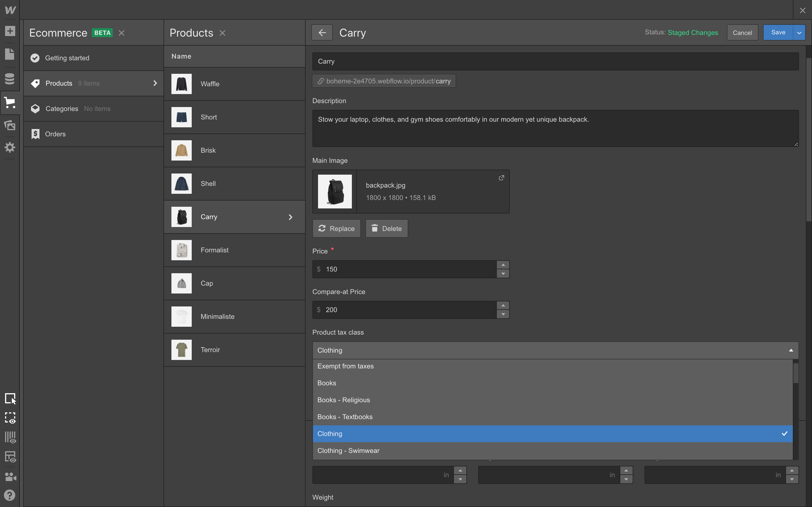This screenshot has width=812, height=507.
Task: Open the video tutorials camera icon
Action: point(10,477)
